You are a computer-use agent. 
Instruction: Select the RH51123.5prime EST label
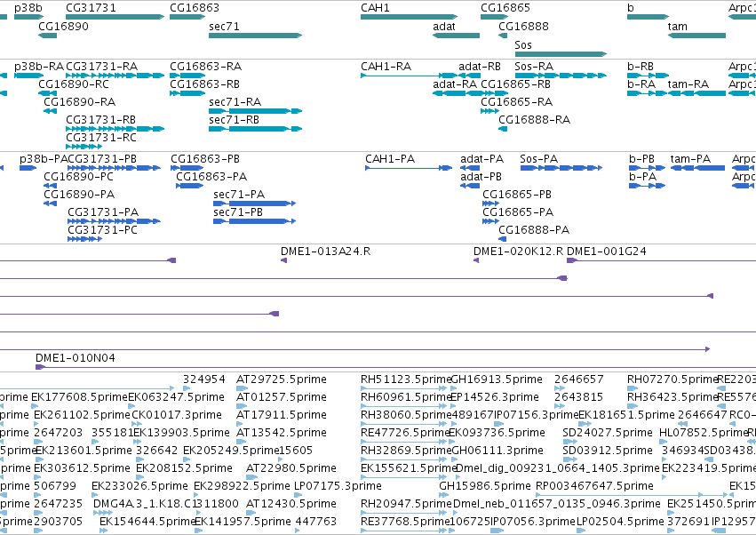pyautogui.click(x=406, y=379)
